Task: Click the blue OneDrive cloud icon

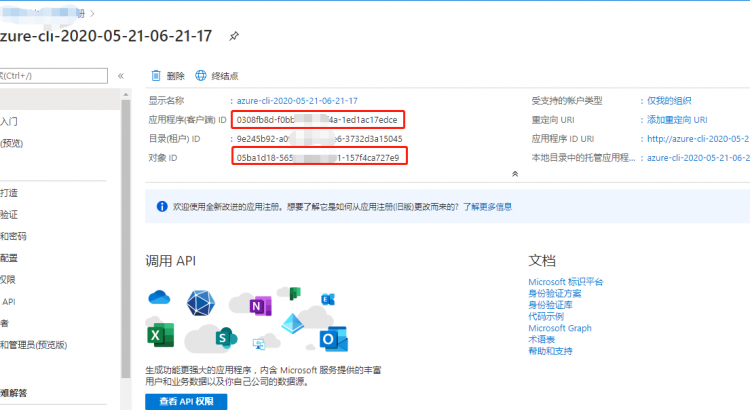Action: coord(160,297)
